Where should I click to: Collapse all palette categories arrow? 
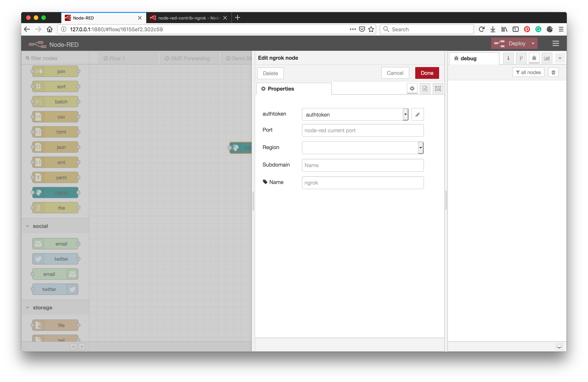73,347
